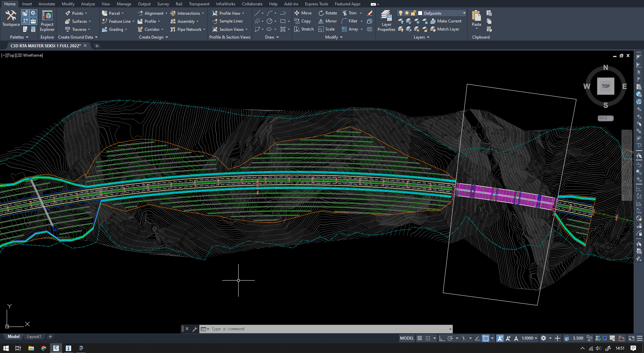Click the Defpoints layer color swatch
The image size is (644, 353).
[420, 13]
